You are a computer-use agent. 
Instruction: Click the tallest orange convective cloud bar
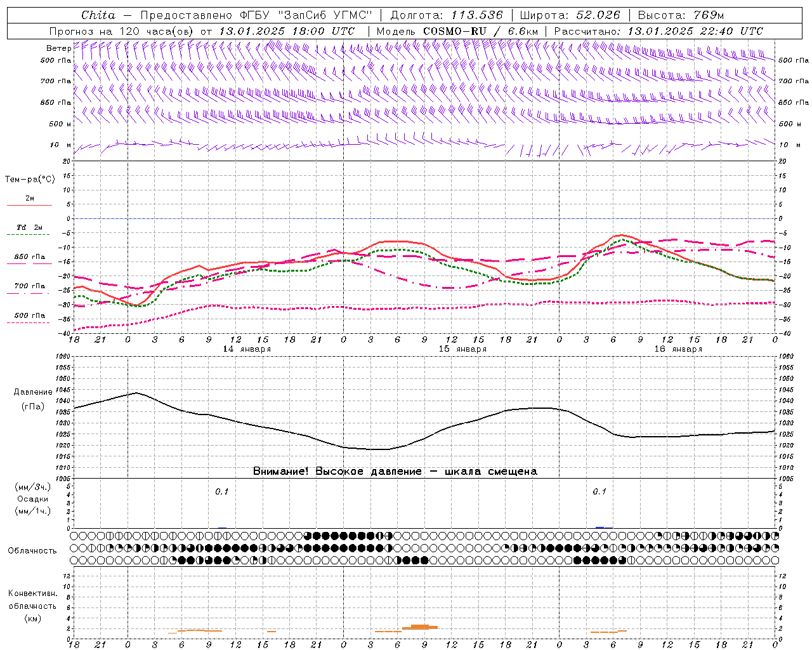420,627
